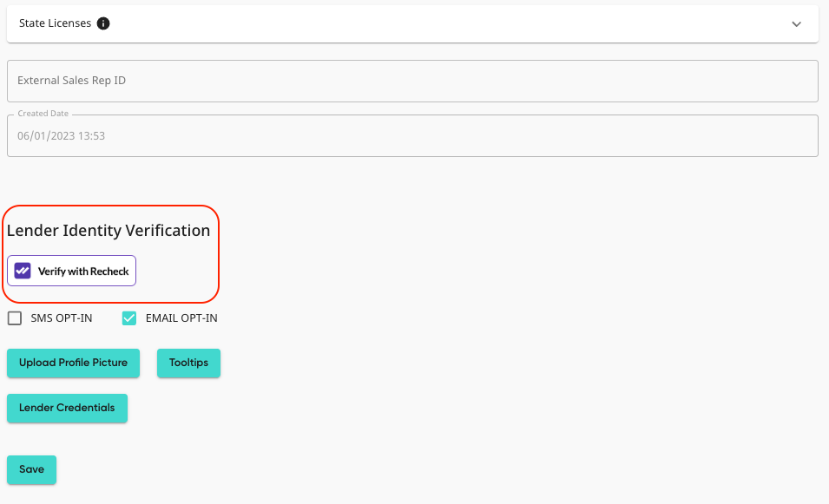Save the lender profile changes

click(x=31, y=469)
